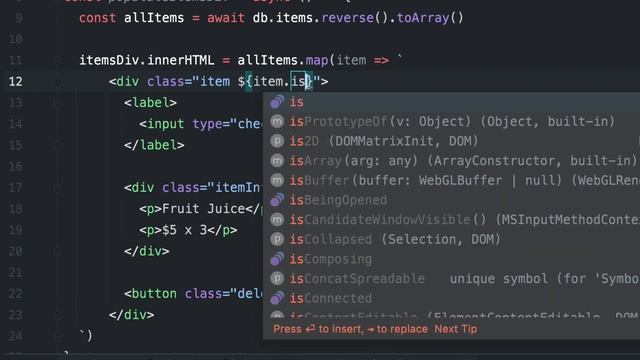The image size is (640, 360).
Task: Click the closing label tag on line 15
Action: click(154, 145)
